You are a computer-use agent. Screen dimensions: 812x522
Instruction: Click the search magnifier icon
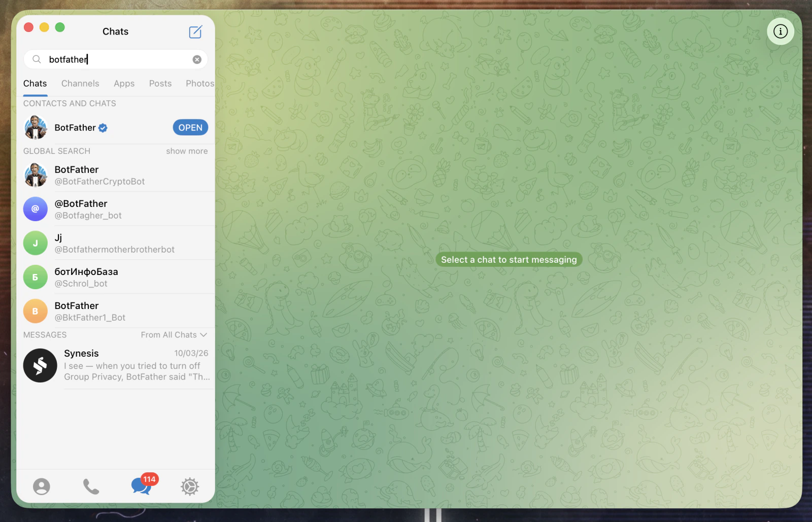37,59
